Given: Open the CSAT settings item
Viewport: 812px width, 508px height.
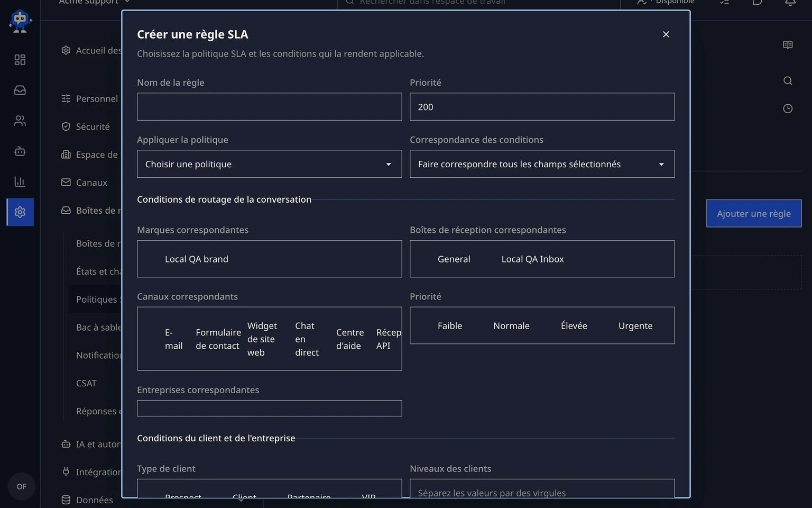Looking at the screenshot, I should [x=86, y=384].
